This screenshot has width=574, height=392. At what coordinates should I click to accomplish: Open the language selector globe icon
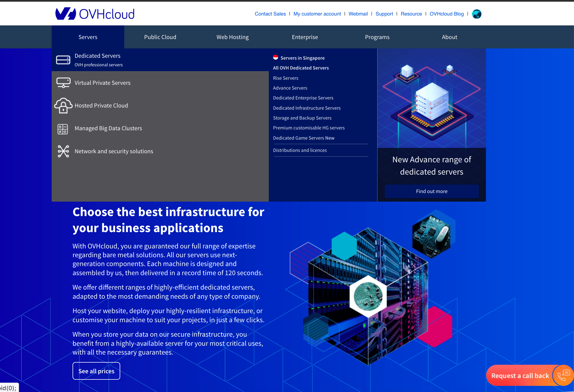tap(476, 14)
